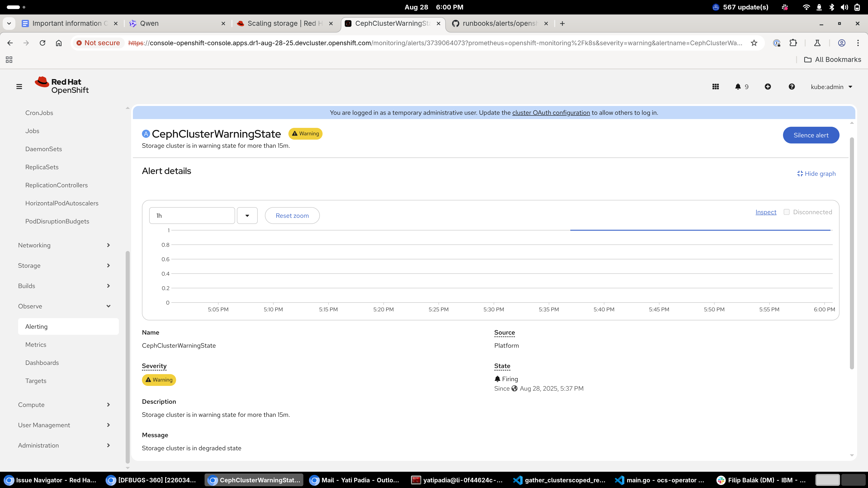Open kube:admin user dropdown
This screenshot has height=488, width=868.
(831, 87)
